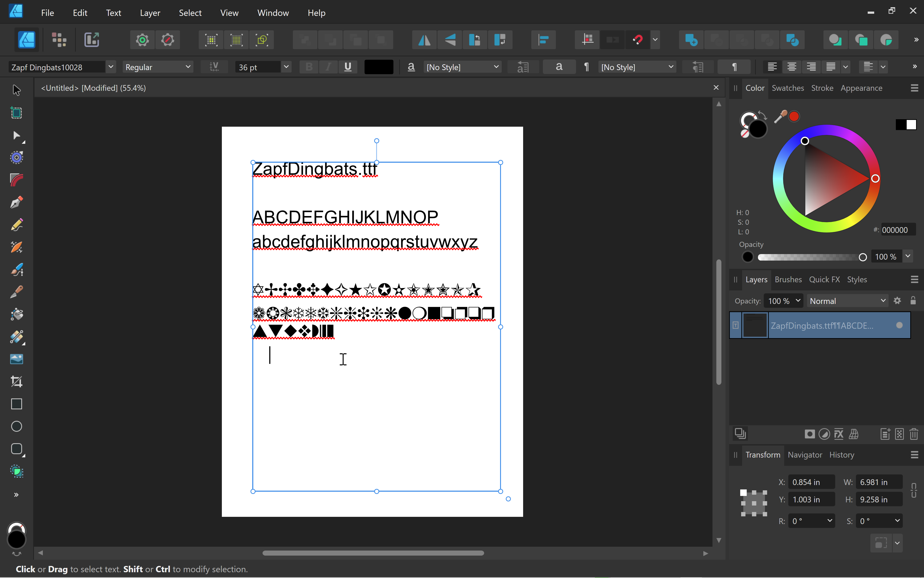Open the Layer menu

(150, 13)
